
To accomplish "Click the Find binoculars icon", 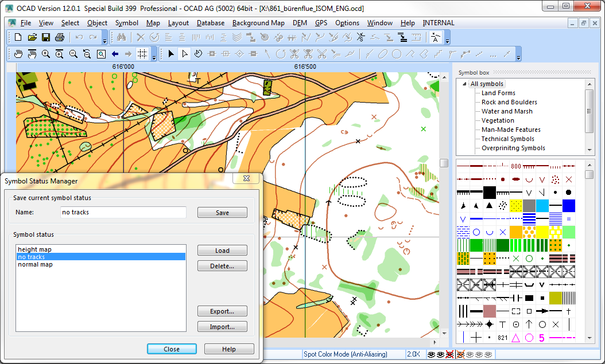I will (122, 37).
